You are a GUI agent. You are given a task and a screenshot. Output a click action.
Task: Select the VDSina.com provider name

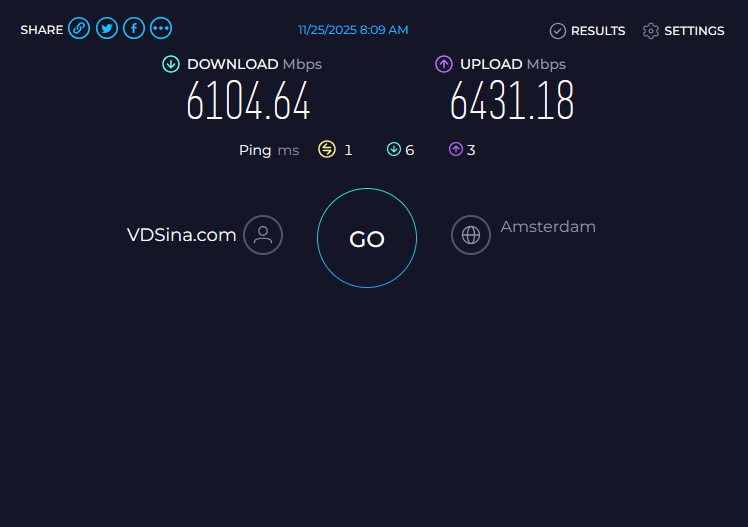(x=181, y=235)
